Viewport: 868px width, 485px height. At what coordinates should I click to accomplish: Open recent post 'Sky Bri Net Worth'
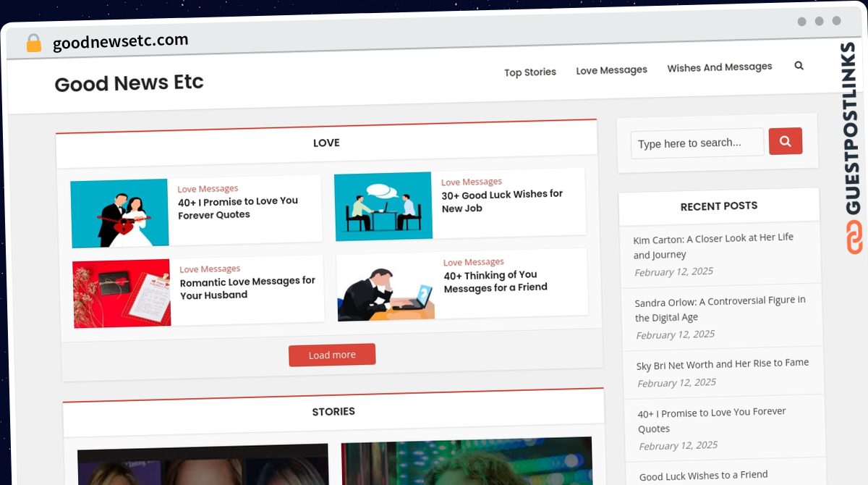[723, 364]
